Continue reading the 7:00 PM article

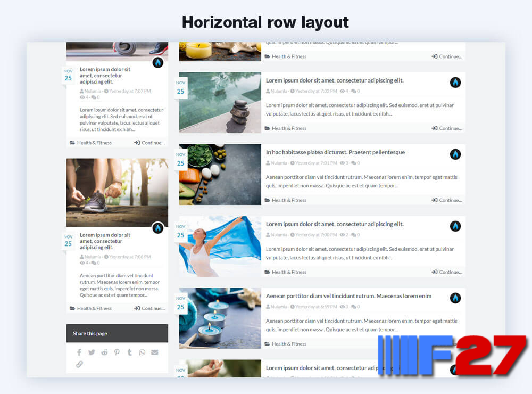447,272
